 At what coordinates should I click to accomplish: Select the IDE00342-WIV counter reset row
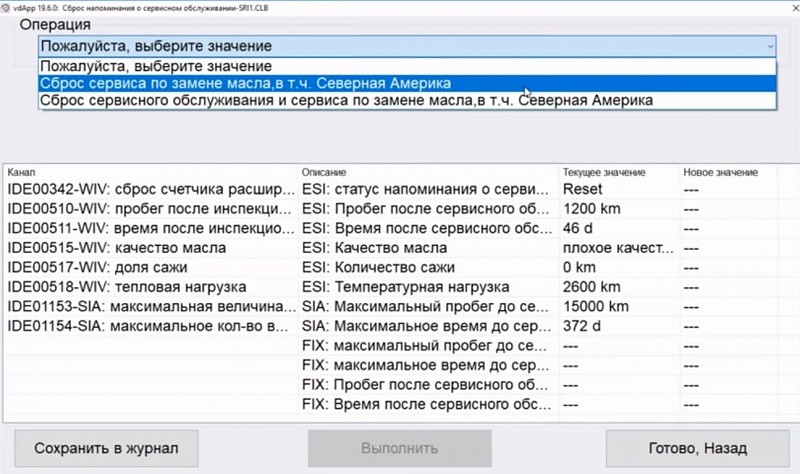click(150, 189)
